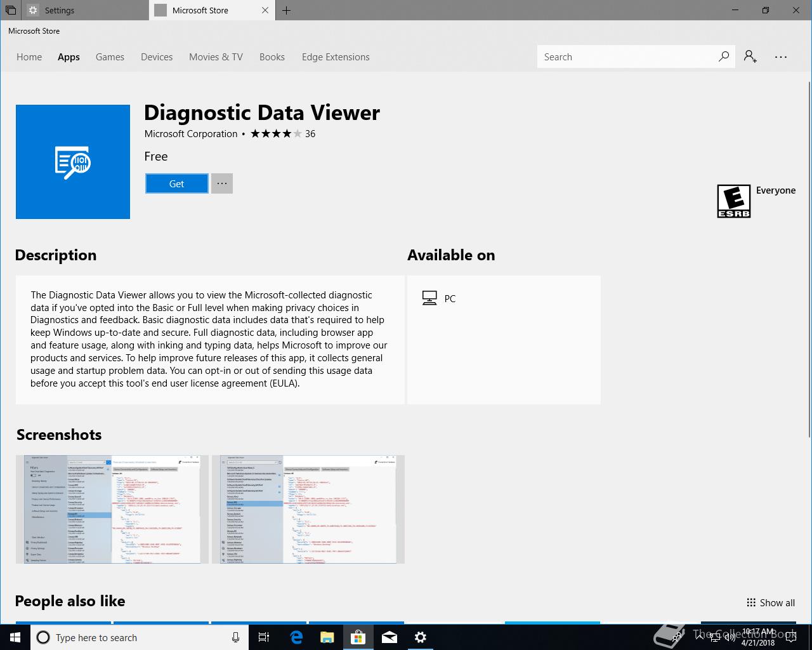Screen dimensions: 812x650
Task: Open File Explorer from taskbar
Action: (x=327, y=637)
